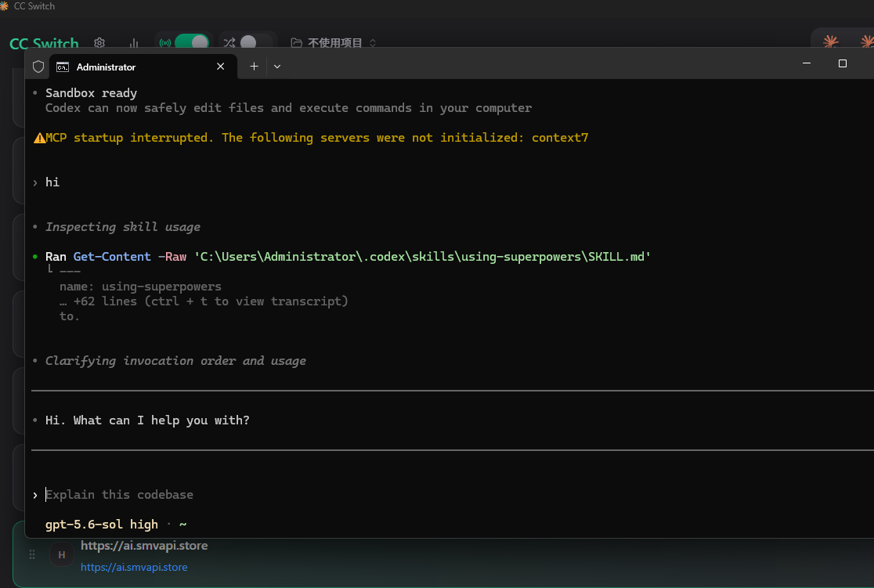Click the folder icon beside 不使用项目
Screen dimensions: 874x588
tap(297, 42)
